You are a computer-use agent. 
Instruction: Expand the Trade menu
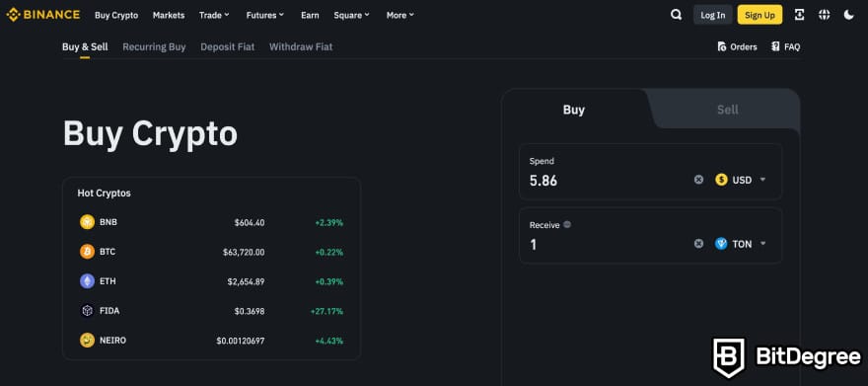coord(214,16)
